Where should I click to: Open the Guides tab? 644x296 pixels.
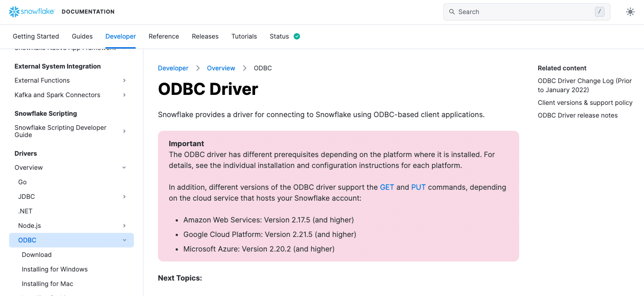(x=82, y=36)
